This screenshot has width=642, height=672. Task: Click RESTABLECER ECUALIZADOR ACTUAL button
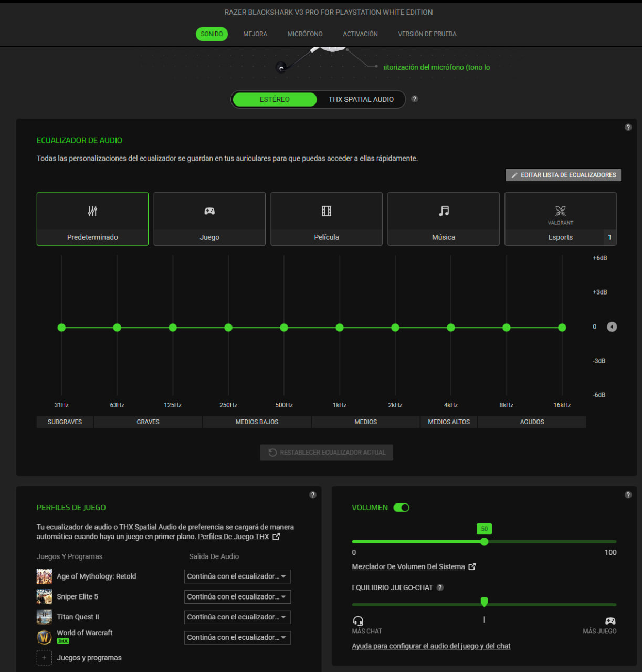[327, 453]
